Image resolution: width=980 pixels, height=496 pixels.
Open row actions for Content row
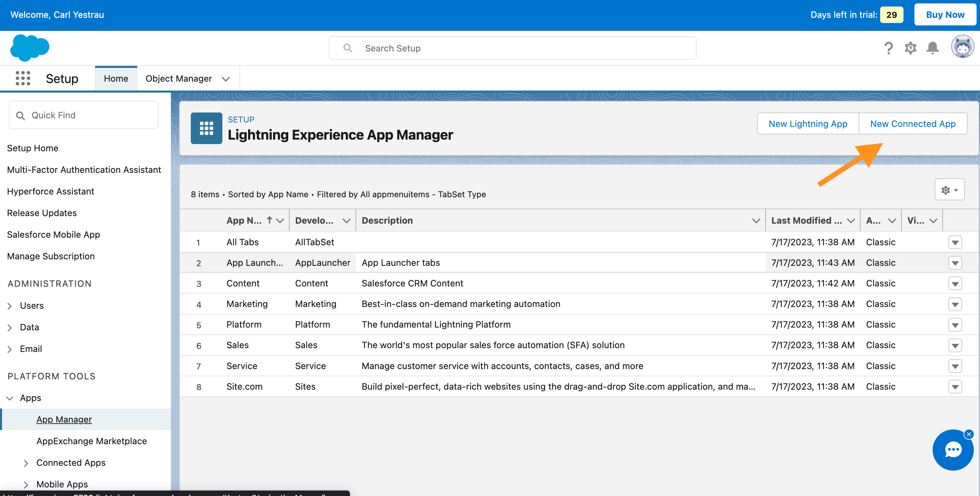click(x=955, y=283)
